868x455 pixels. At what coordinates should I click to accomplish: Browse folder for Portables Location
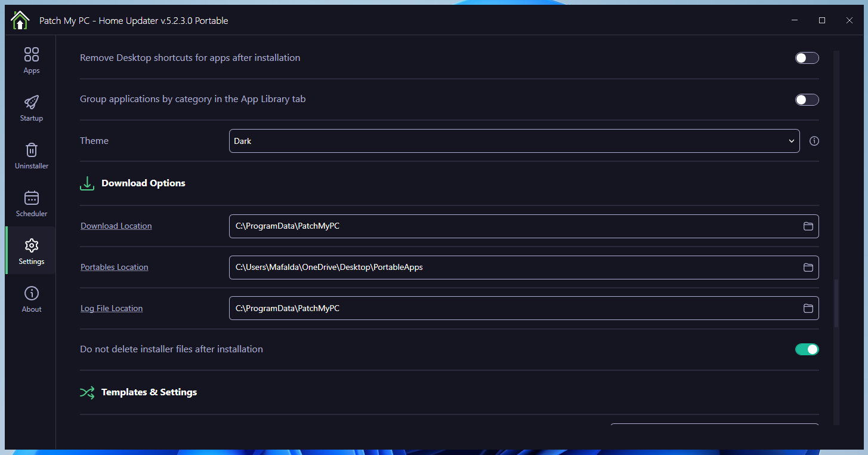point(808,268)
